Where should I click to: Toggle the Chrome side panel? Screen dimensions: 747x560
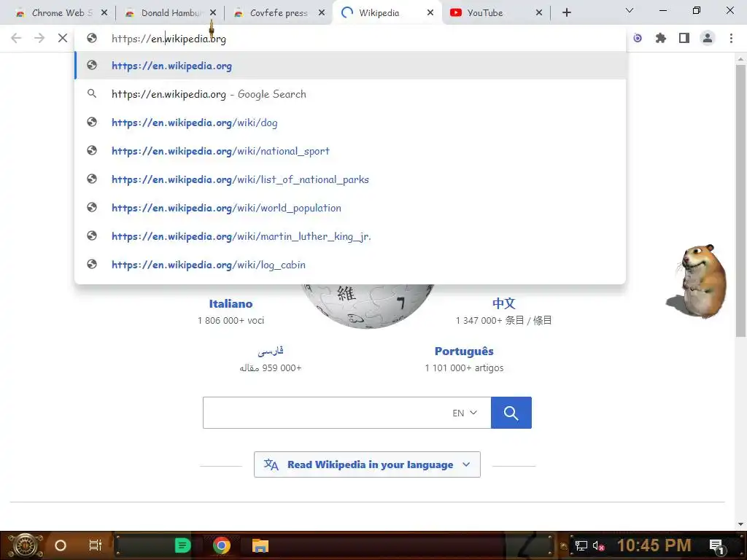[684, 38]
